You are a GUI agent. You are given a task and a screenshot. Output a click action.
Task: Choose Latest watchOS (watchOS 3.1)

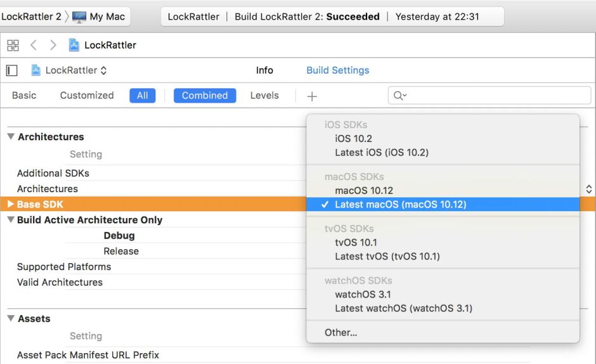point(443,308)
